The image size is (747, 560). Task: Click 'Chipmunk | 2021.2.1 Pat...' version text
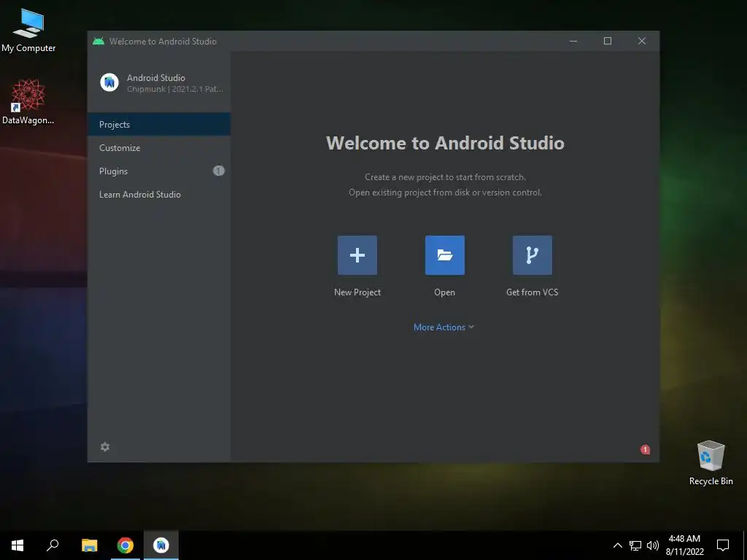coord(175,89)
